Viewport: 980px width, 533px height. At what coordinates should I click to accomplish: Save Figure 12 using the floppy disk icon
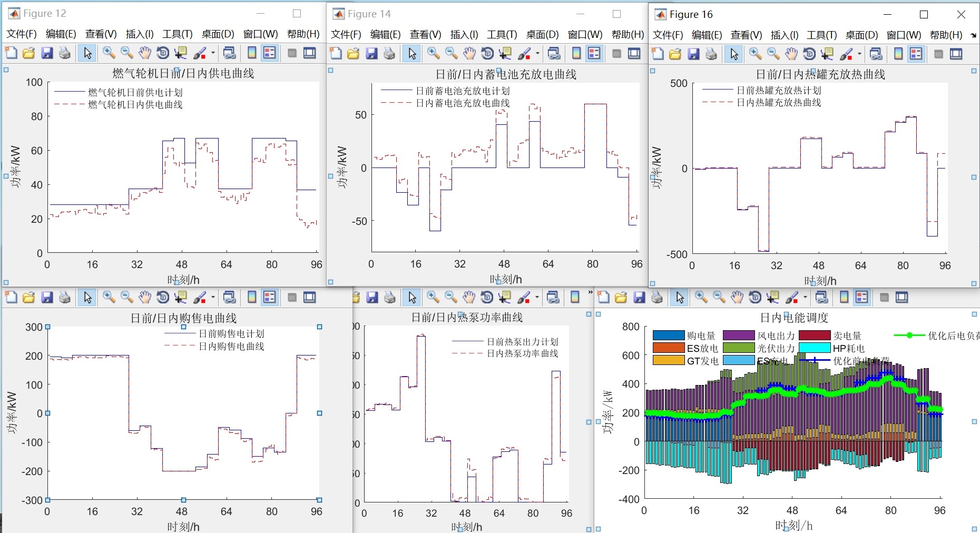coord(47,53)
